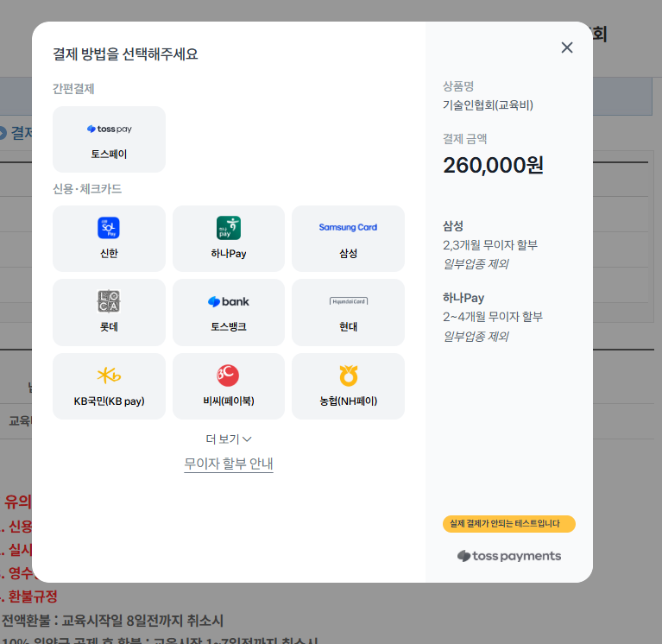The width and height of the screenshot is (662, 644).
Task: Choose 토스페이 label for easy payment
Action: [x=109, y=155]
